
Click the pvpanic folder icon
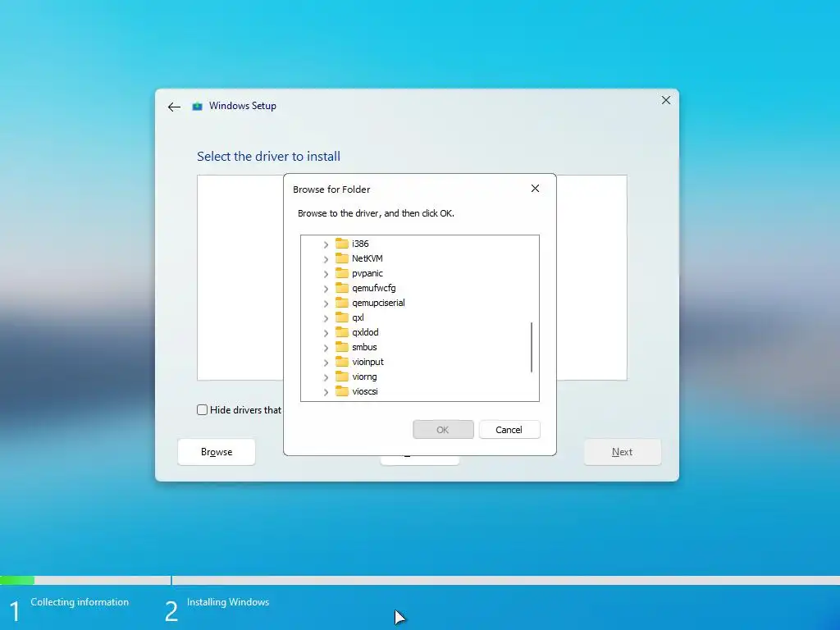tap(342, 273)
